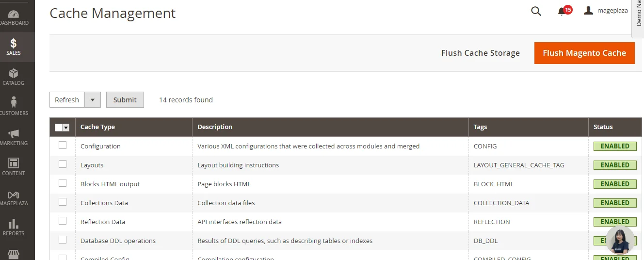
Task: Click the support agent avatar thumbnail
Action: click(620, 240)
